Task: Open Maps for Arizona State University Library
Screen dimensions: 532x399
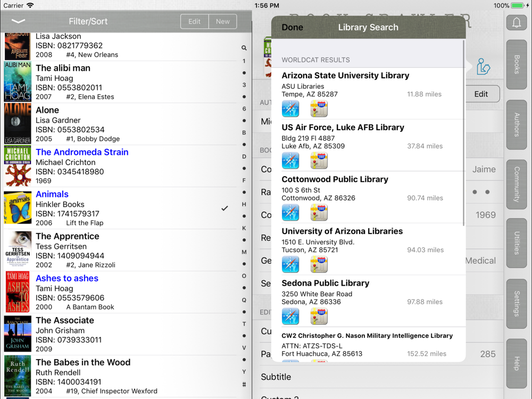Action: coord(319,109)
